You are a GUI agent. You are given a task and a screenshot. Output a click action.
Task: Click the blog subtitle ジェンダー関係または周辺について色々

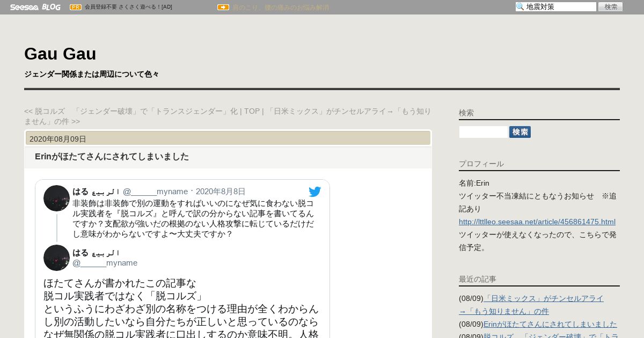(92, 74)
